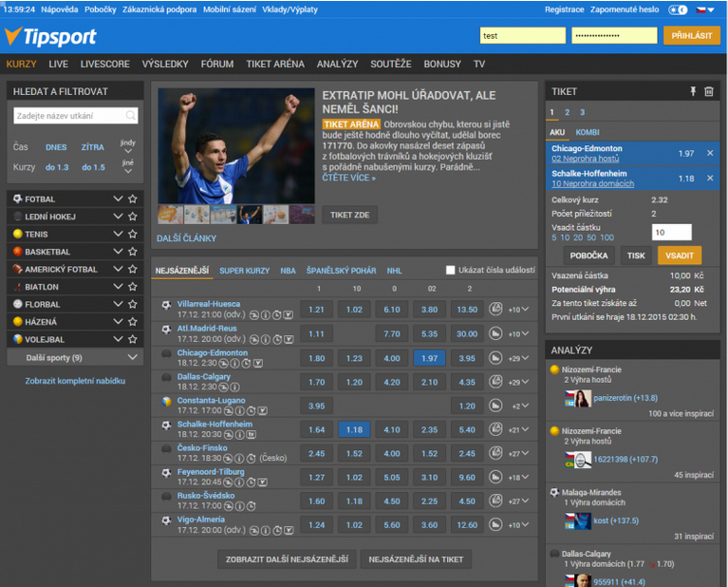Image resolution: width=728 pixels, height=587 pixels.
Task: Click the username field containing 'test'
Action: (522, 36)
